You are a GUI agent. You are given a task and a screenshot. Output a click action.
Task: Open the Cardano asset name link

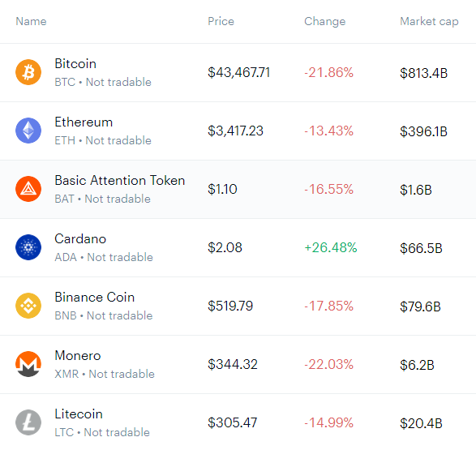click(80, 239)
